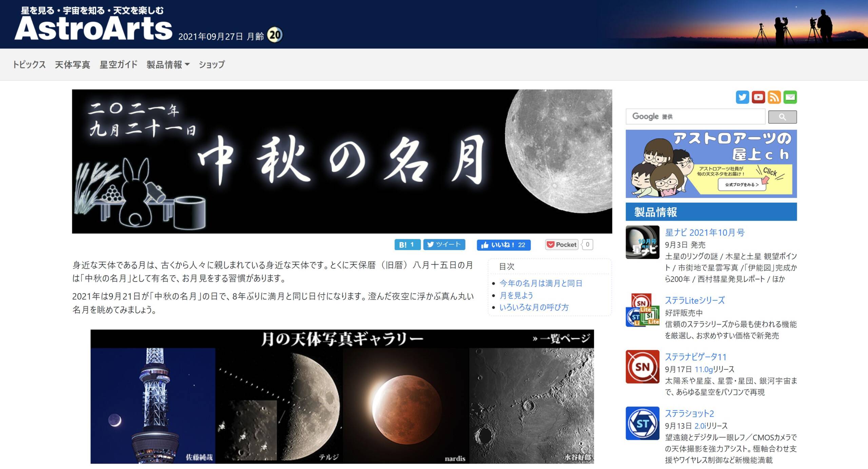Click the green mail envelope icon

coord(790,97)
